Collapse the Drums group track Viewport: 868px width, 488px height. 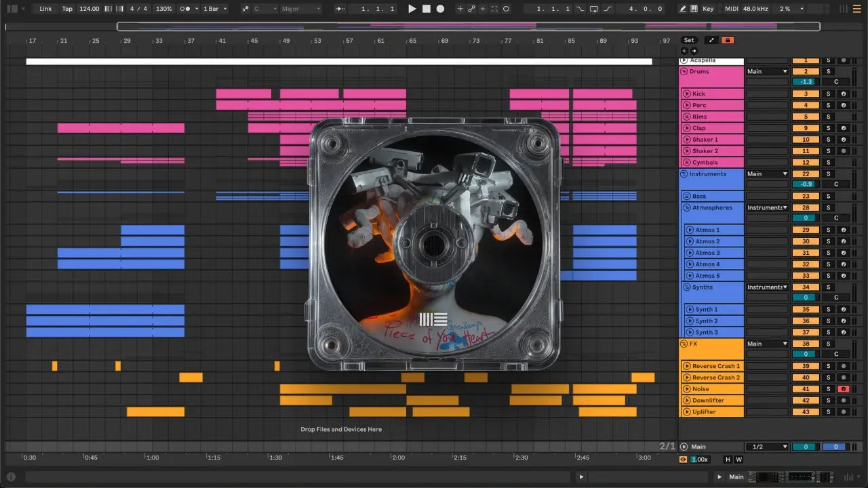point(684,71)
